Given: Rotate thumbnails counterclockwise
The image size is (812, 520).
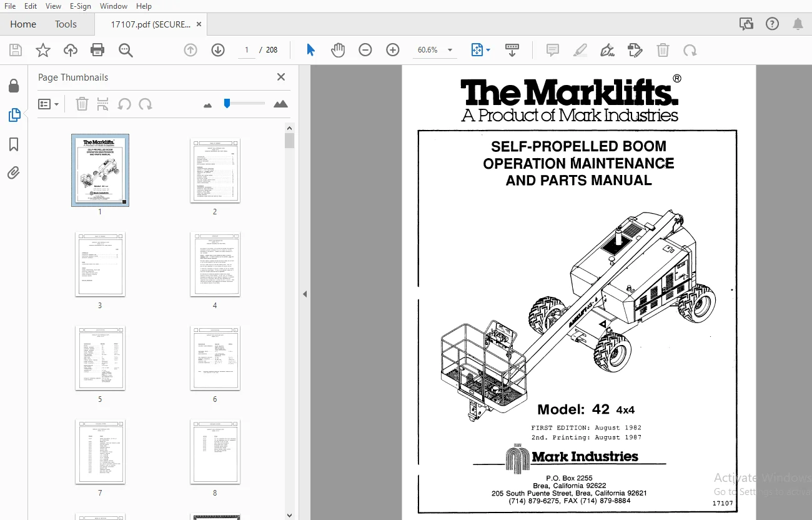Looking at the screenshot, I should [x=124, y=104].
